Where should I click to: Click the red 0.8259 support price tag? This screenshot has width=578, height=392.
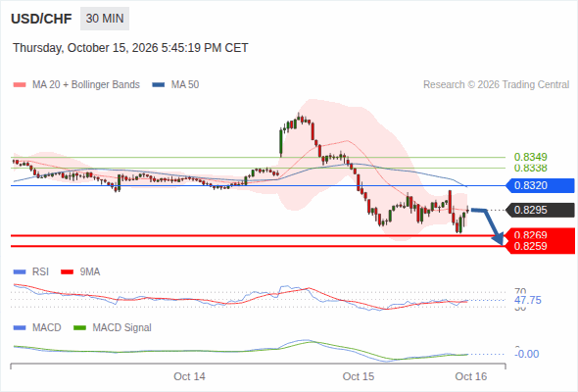click(540, 247)
